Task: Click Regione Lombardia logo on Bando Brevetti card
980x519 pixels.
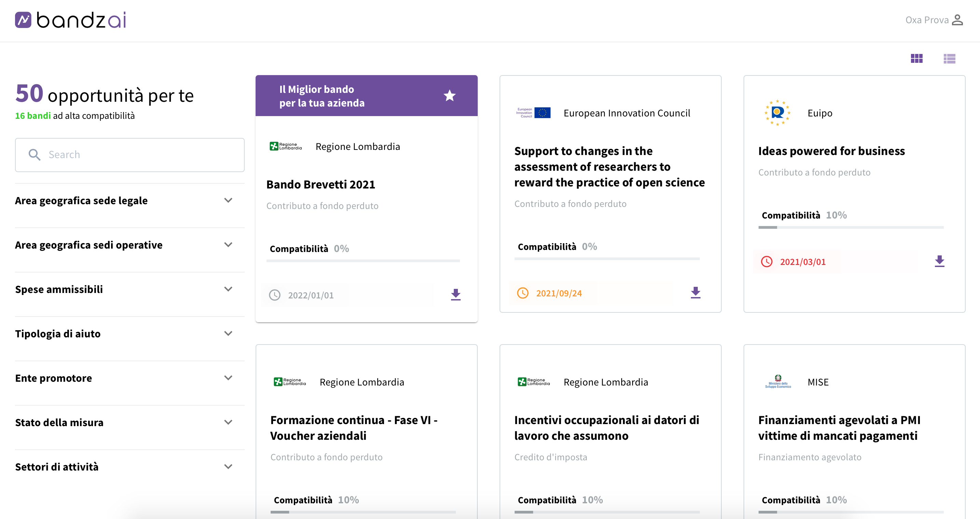Action: [x=285, y=146]
